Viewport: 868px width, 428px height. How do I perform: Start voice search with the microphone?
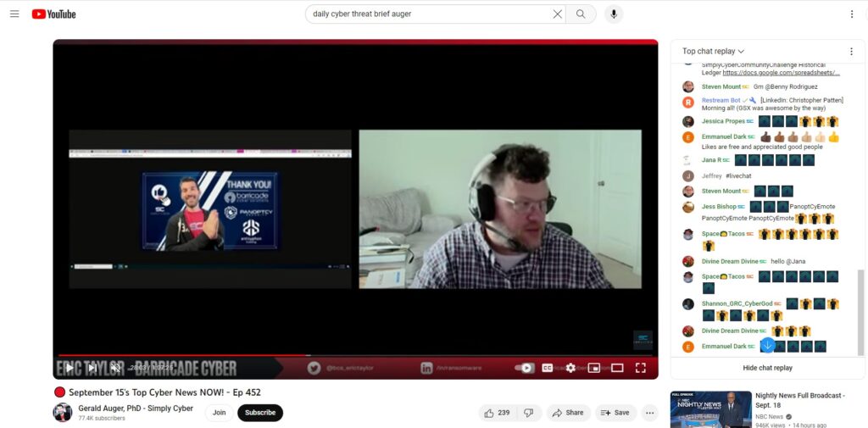pos(614,14)
